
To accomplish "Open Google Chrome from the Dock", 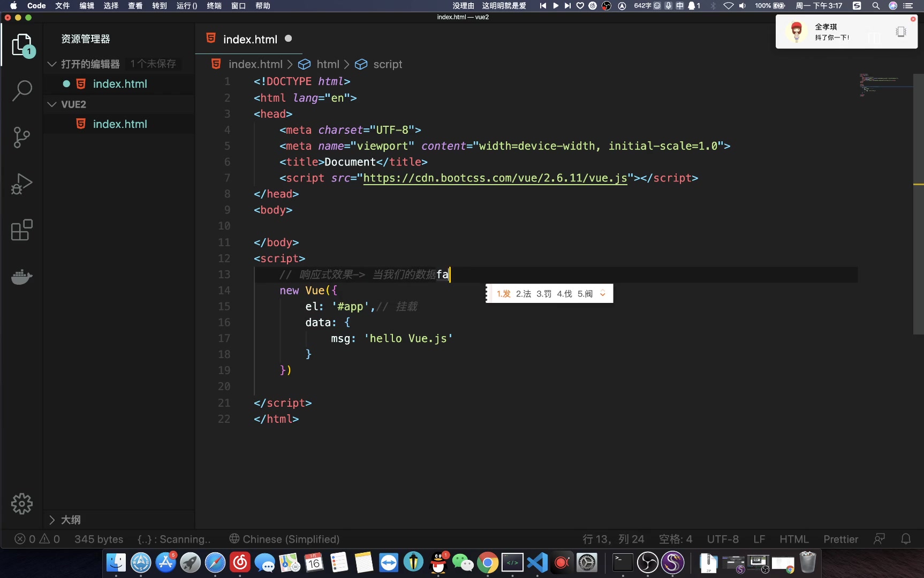I will tap(487, 563).
